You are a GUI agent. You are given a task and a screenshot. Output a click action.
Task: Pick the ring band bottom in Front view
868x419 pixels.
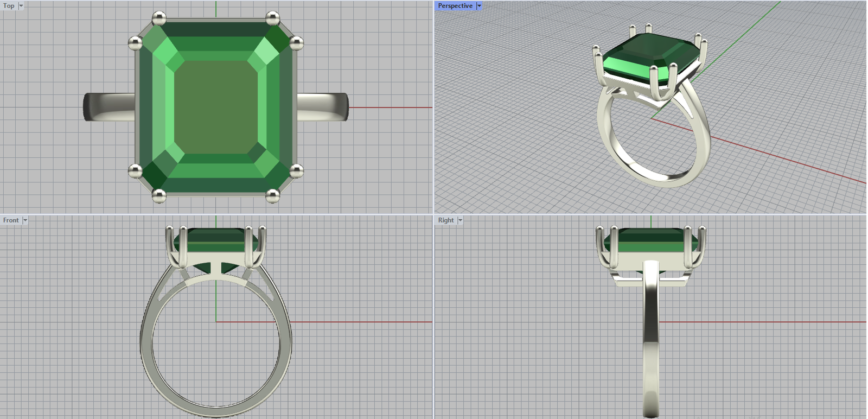pyautogui.click(x=216, y=411)
